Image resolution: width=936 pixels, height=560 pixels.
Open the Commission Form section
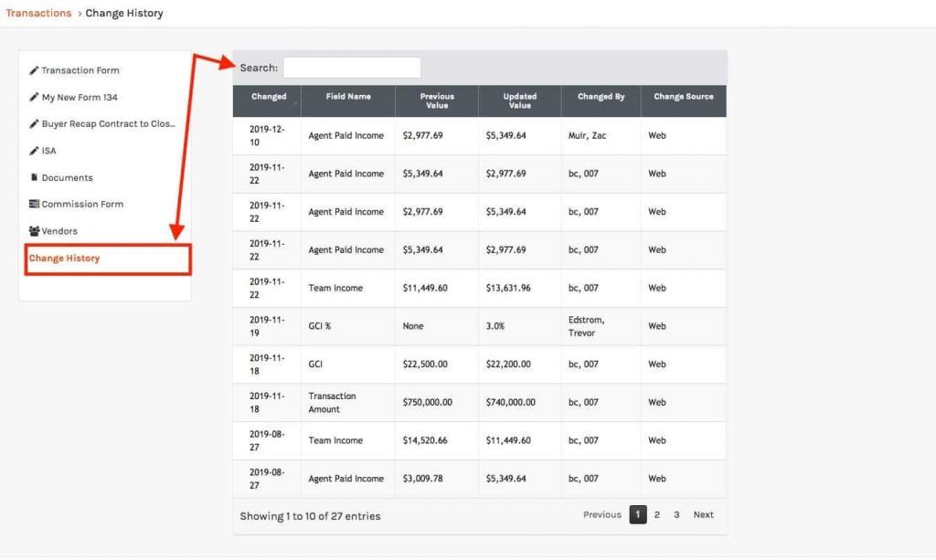82,204
